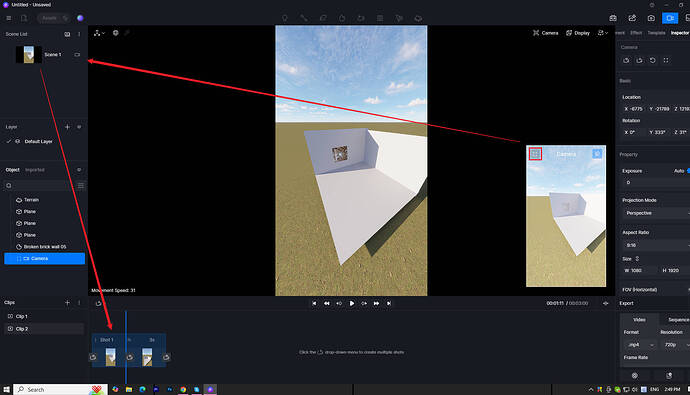
Task: Click the video mode icon highlighted in blue
Action: (670, 18)
